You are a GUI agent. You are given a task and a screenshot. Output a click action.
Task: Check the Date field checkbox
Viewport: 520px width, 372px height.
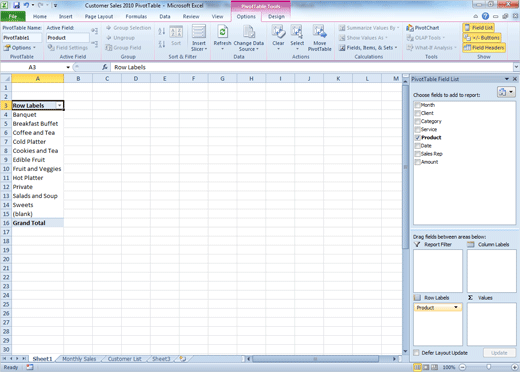pos(417,146)
